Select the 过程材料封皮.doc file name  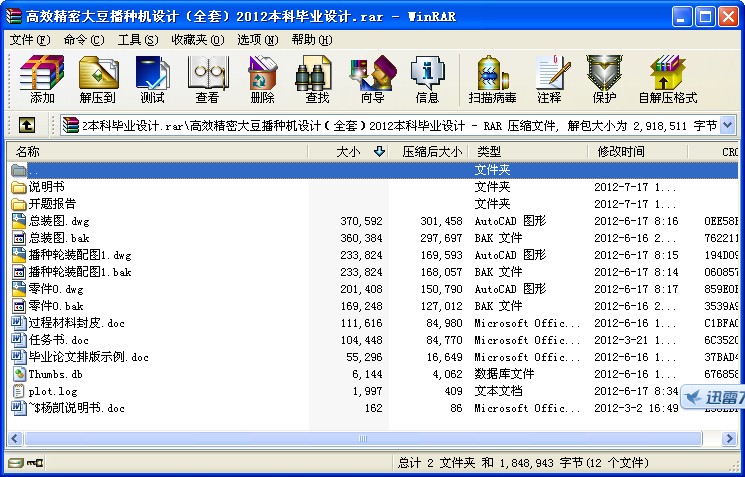tap(76, 324)
